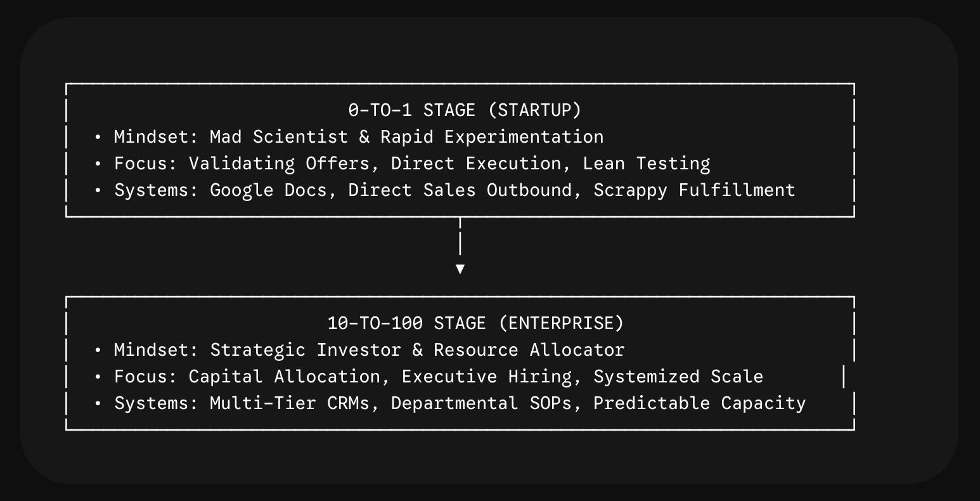Screen dimensions: 980x501
Task: Click the text Validating Offers
Action: click(279, 164)
